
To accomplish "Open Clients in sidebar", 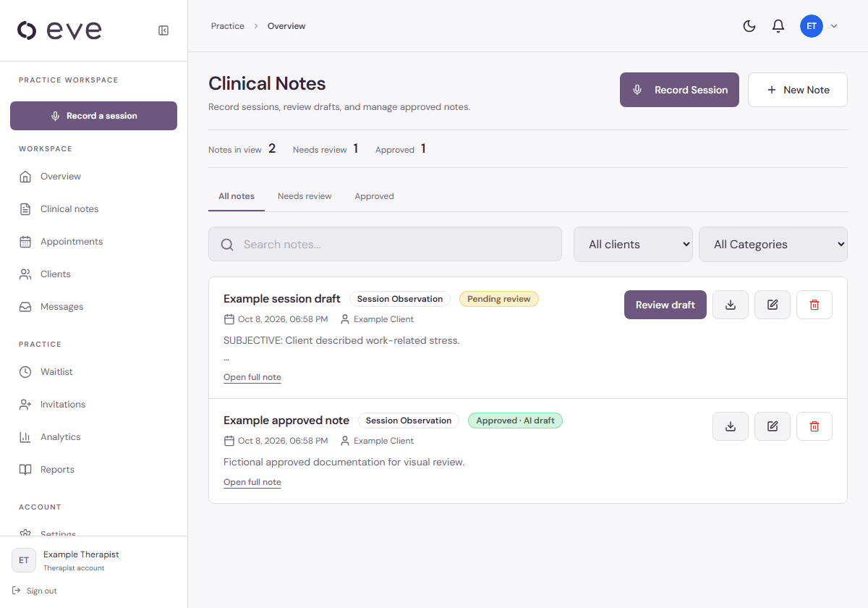I will pyautogui.click(x=94, y=274).
